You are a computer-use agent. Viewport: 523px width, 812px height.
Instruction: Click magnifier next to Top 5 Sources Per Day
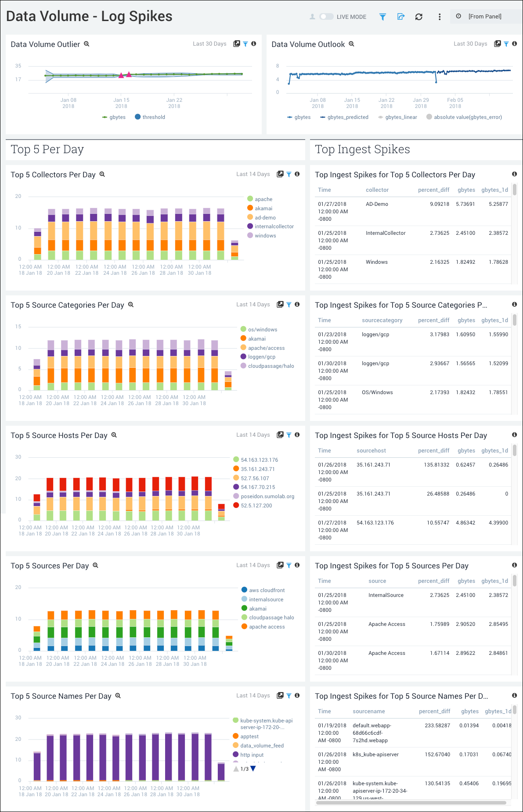tap(95, 565)
